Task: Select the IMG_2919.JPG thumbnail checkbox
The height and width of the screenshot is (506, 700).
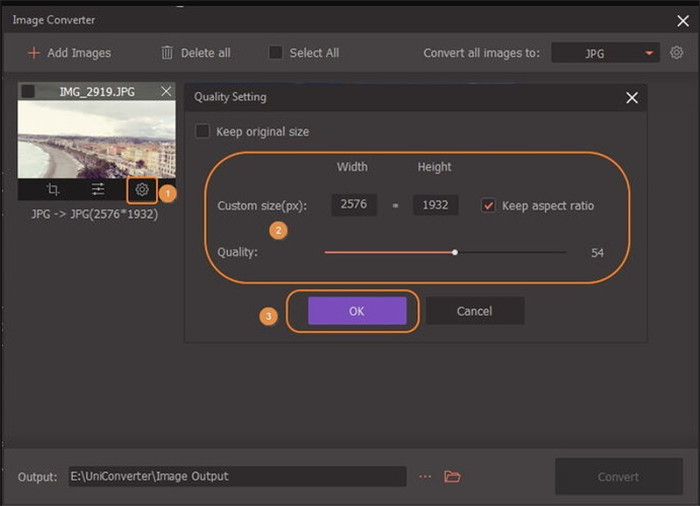Action: tap(28, 91)
